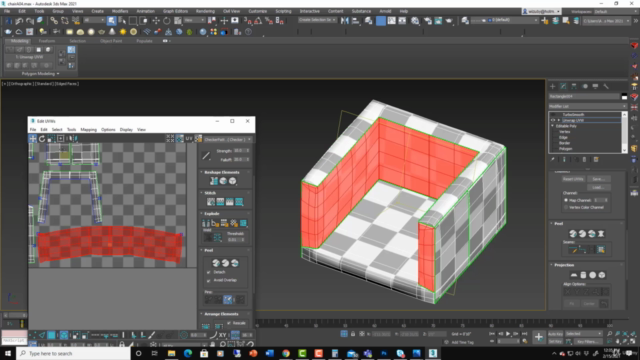Click the Point-to-Point Seams icon

click(583, 250)
